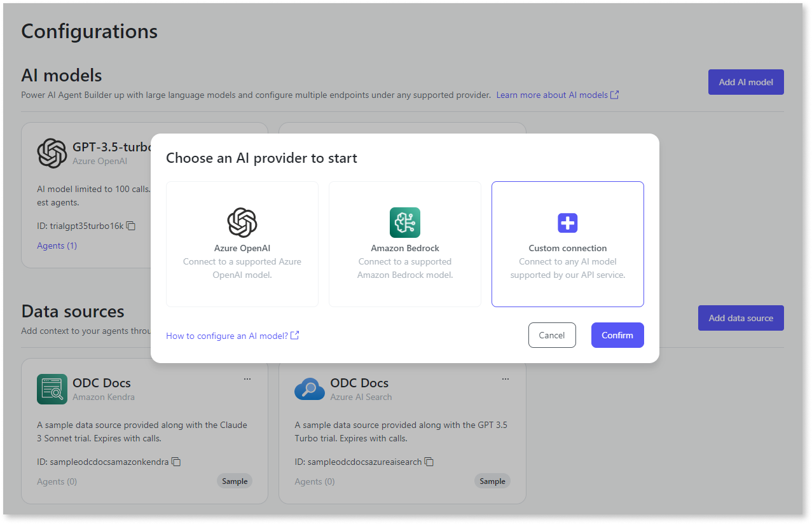
Task: Open the How to configure an AI model link
Action: (x=228, y=335)
